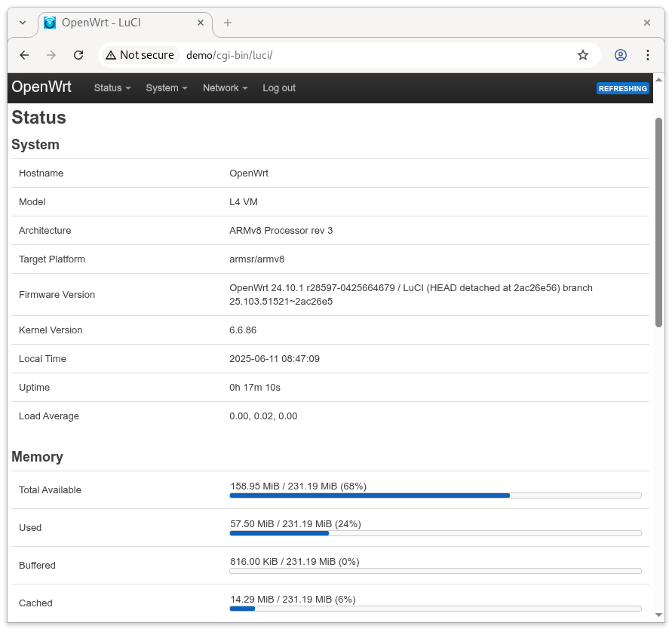The image size is (672, 632).
Task: Click the OpenWrt brand logo link
Action: point(41,87)
